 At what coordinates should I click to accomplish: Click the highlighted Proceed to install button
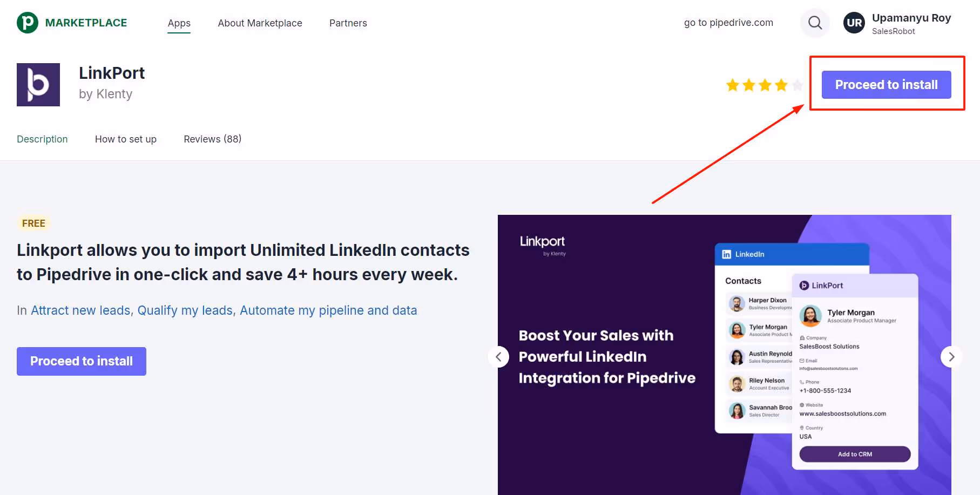(x=886, y=85)
